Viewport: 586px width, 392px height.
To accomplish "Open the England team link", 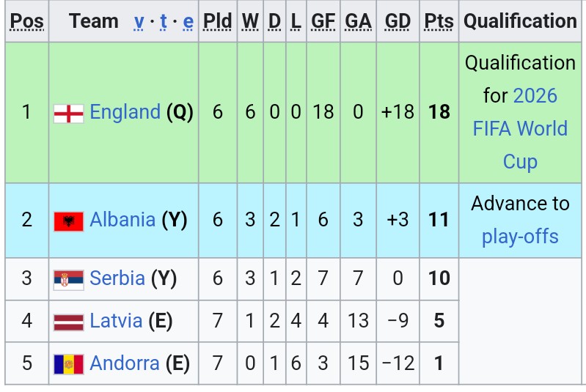I will 125,112.
